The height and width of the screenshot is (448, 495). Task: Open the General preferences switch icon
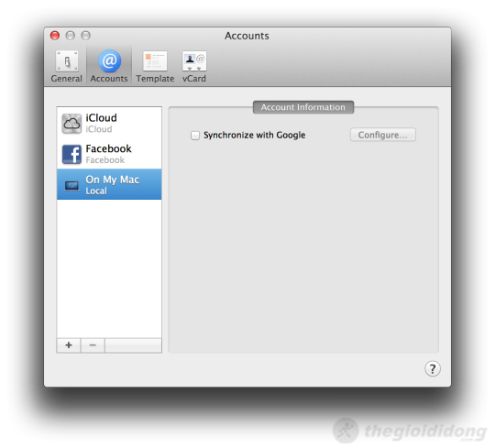[67, 60]
